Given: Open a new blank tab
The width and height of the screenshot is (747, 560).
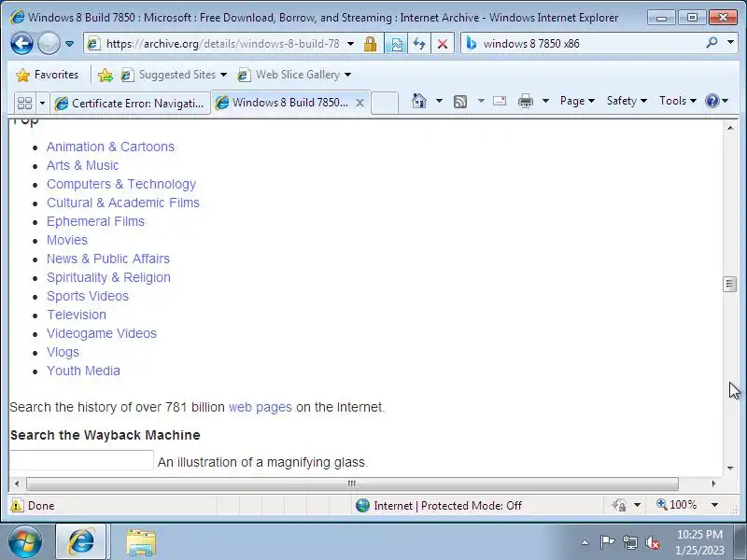Looking at the screenshot, I should pos(385,103).
